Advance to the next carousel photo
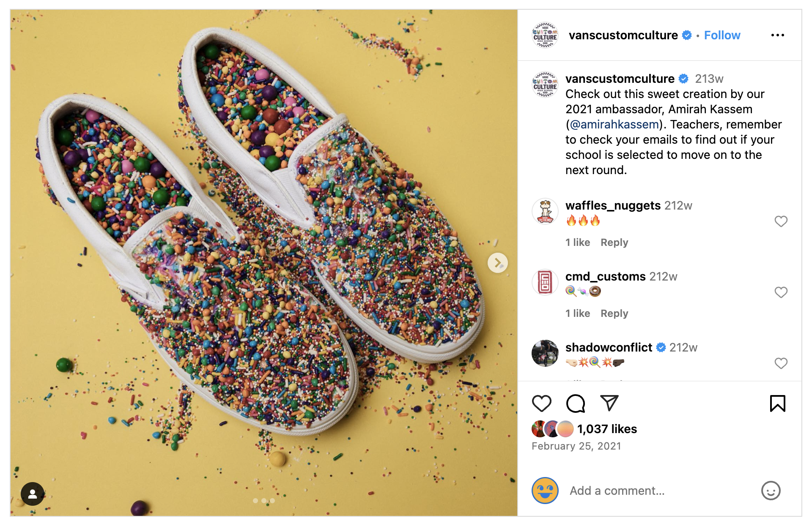This screenshot has width=812, height=529. click(x=498, y=263)
